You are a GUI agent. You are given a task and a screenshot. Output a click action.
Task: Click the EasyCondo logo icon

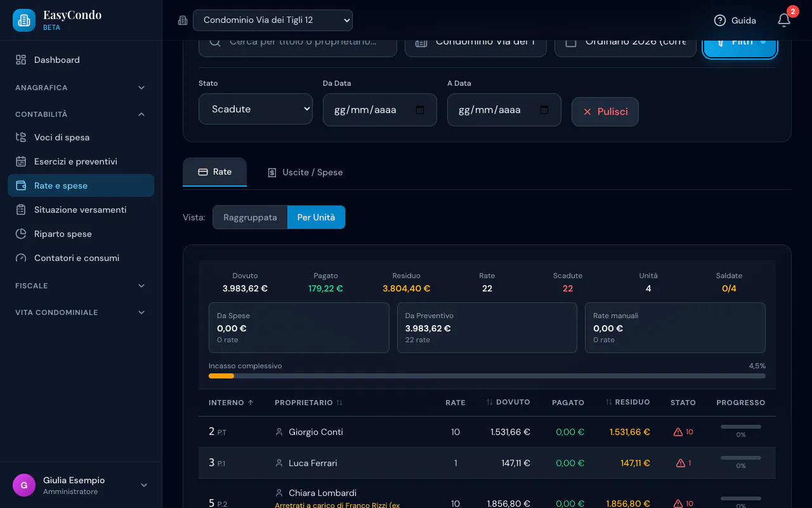(x=24, y=20)
